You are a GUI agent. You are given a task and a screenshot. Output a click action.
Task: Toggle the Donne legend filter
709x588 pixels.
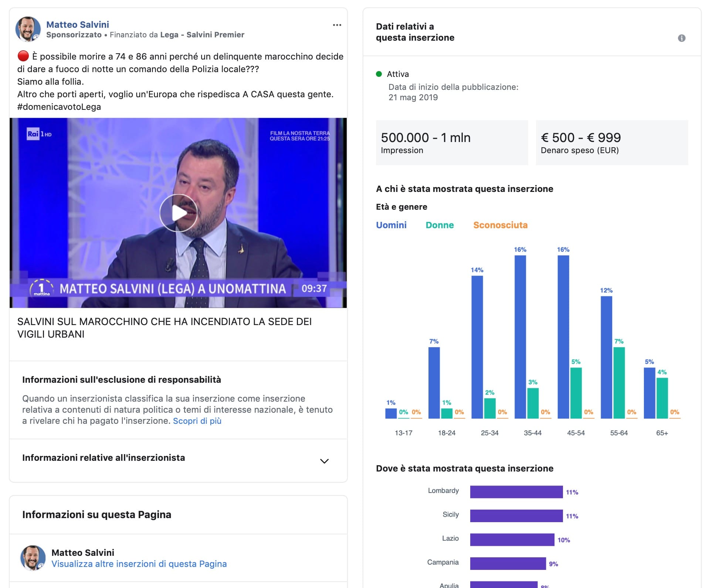point(440,225)
